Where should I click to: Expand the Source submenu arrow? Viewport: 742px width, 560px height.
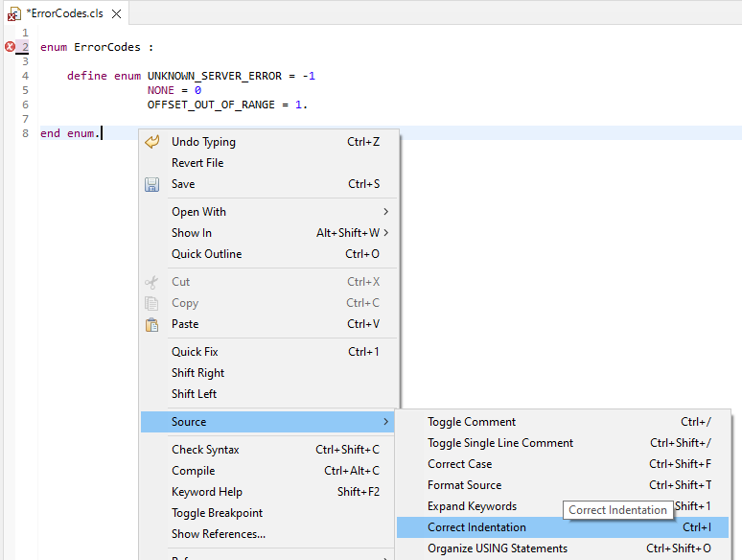coord(386,422)
